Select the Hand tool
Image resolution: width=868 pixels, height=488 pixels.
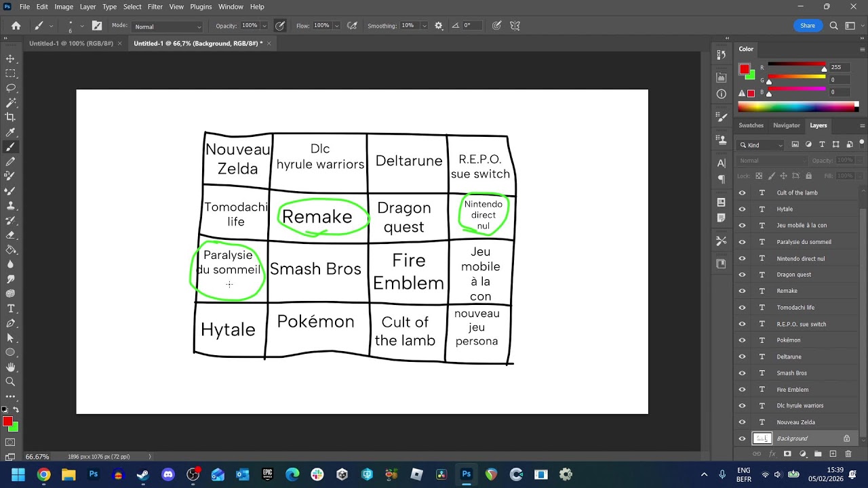(x=10, y=367)
